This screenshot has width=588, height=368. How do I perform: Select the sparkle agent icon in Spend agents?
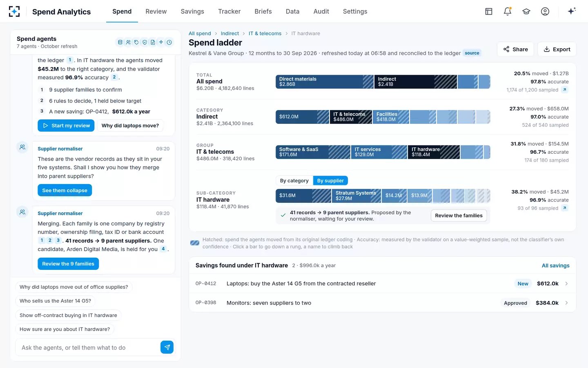161,42
